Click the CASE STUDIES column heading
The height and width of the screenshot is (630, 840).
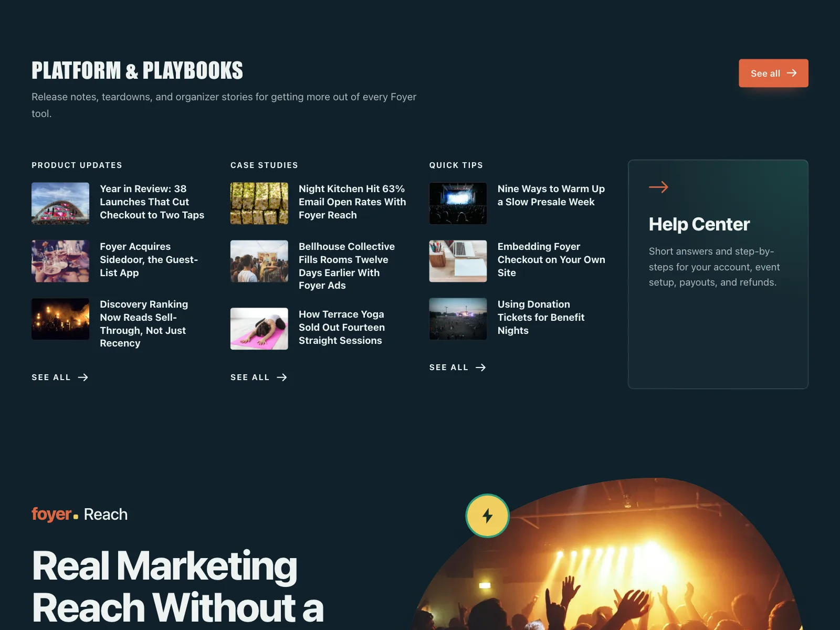[264, 165]
